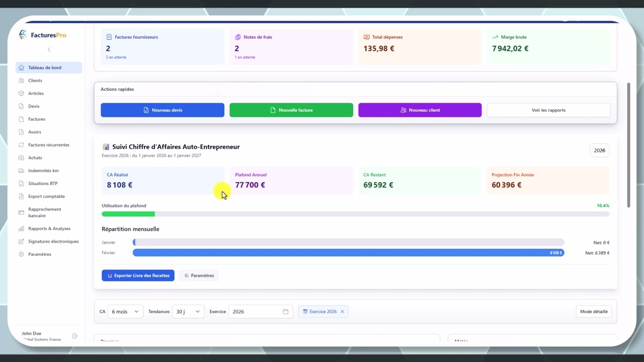This screenshot has width=644, height=362.
Task: Click the Situations BTP icon
Action: tap(21, 184)
